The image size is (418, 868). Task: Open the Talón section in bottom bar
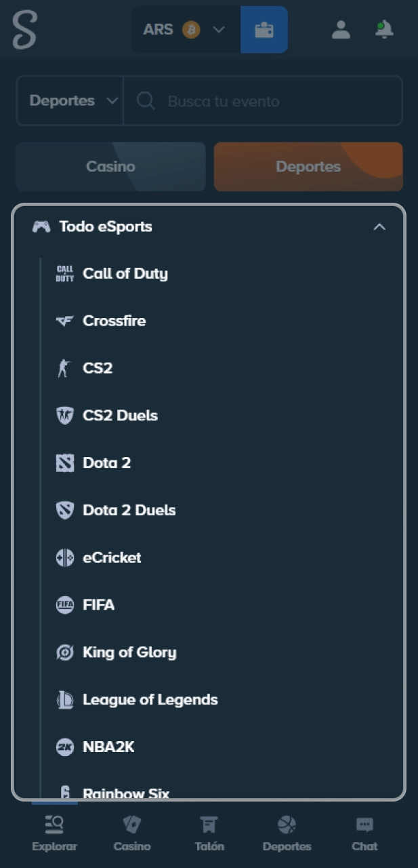click(x=209, y=825)
